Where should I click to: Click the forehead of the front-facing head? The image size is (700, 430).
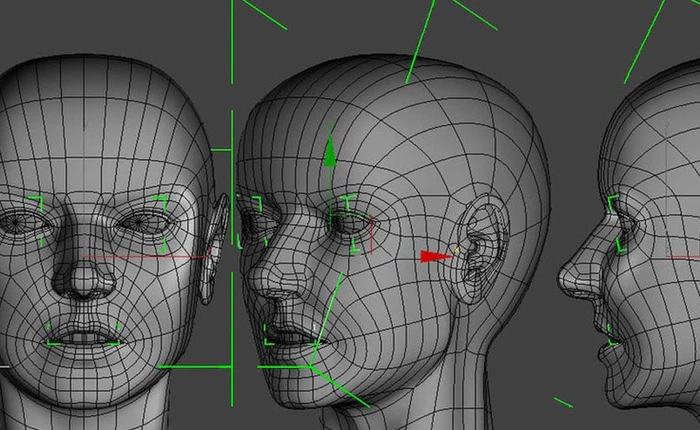(x=95, y=130)
